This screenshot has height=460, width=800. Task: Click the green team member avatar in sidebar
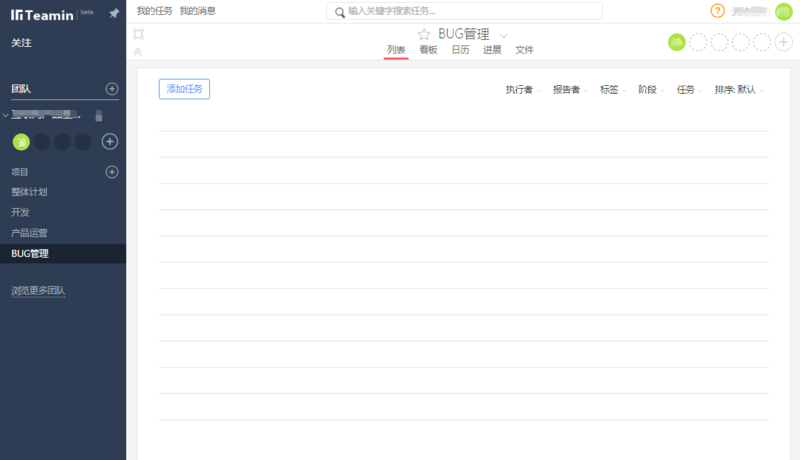click(x=21, y=142)
